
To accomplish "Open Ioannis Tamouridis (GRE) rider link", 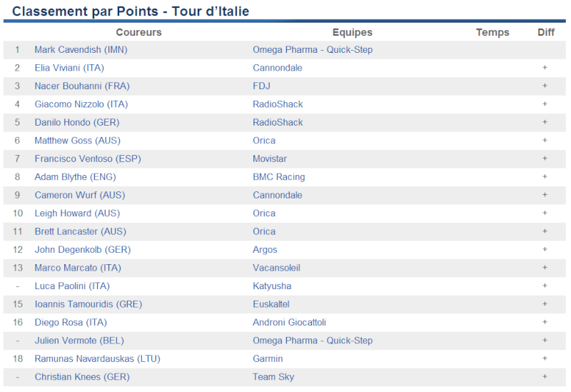I will (88, 305).
